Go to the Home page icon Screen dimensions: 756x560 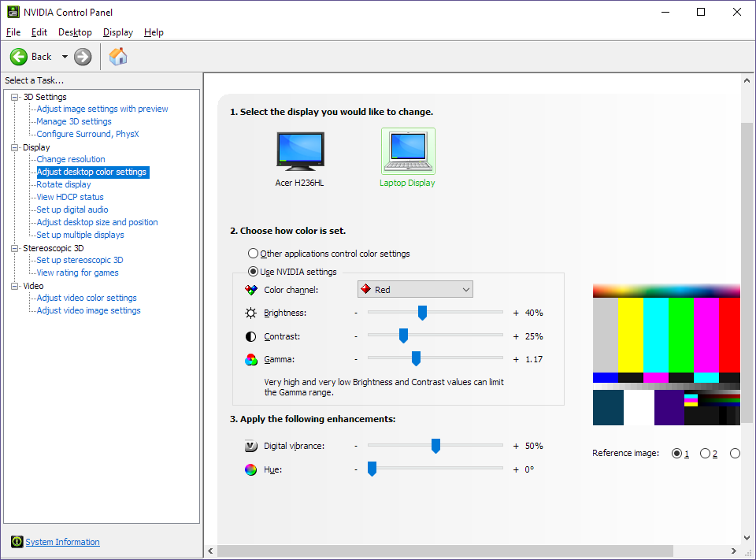tap(118, 57)
